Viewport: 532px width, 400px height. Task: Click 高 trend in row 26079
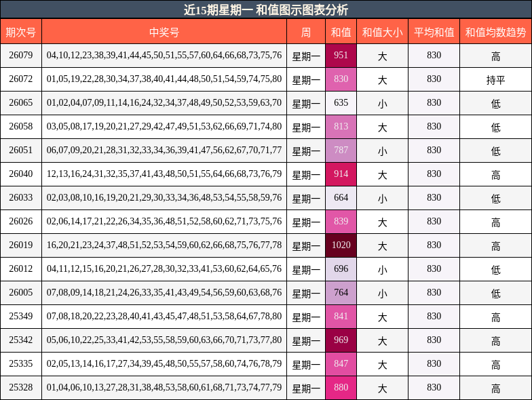(495, 56)
